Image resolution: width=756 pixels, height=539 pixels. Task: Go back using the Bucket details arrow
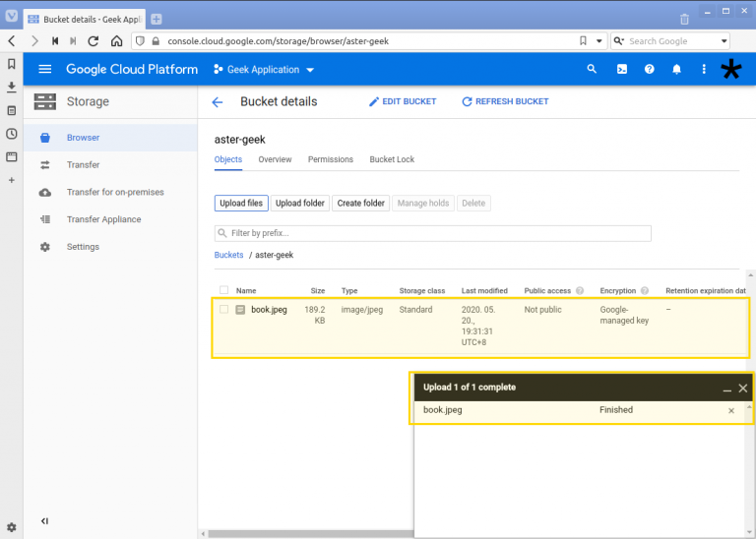218,102
